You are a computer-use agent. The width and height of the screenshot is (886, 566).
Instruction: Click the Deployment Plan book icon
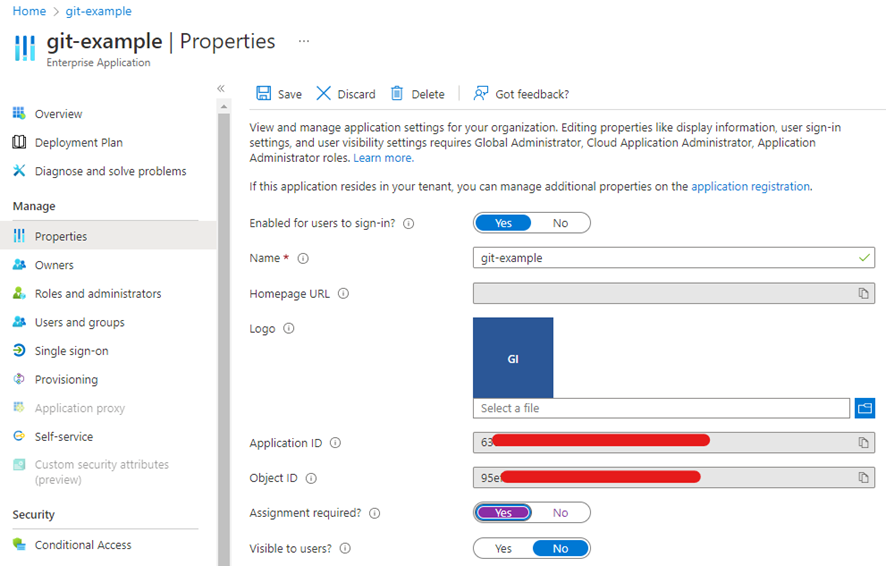pos(19,142)
